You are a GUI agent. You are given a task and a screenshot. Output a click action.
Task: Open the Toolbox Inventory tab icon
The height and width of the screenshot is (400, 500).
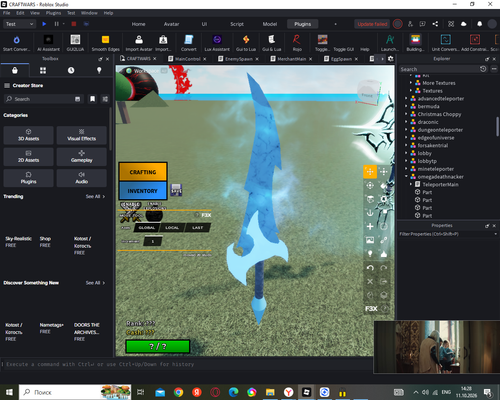click(x=43, y=70)
